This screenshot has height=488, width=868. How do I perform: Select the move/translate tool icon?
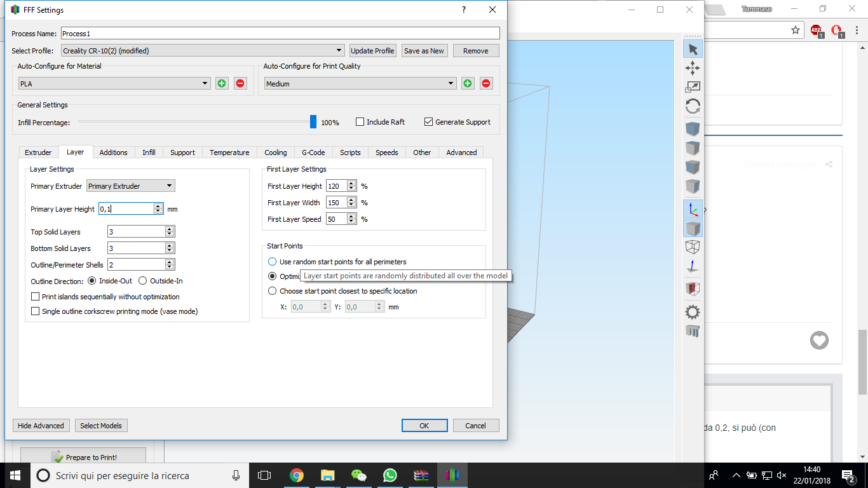pyautogui.click(x=693, y=68)
